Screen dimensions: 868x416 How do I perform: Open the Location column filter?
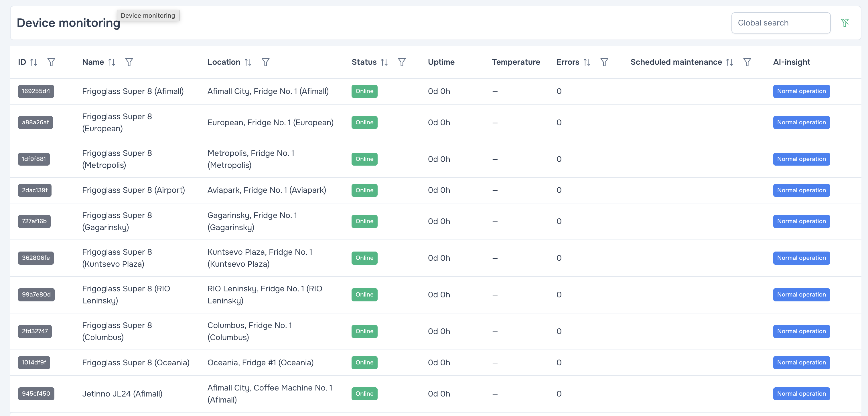pyautogui.click(x=265, y=62)
